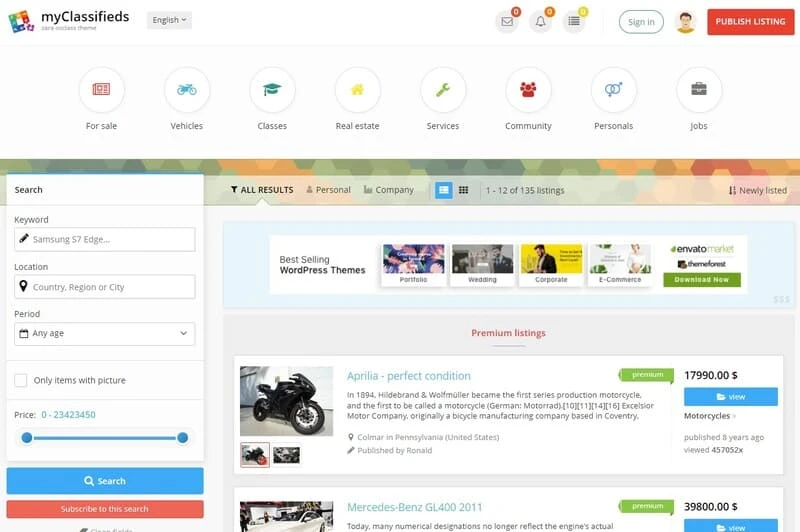
Task: Click the location pin beside Colmar in Pennsylvania
Action: (351, 437)
